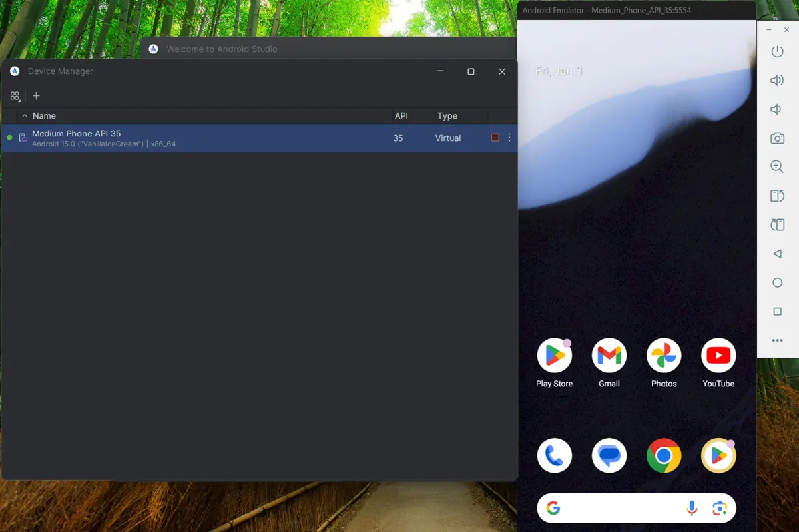Image resolution: width=799 pixels, height=532 pixels.
Task: Open the device group options dropdown
Action: (15, 96)
